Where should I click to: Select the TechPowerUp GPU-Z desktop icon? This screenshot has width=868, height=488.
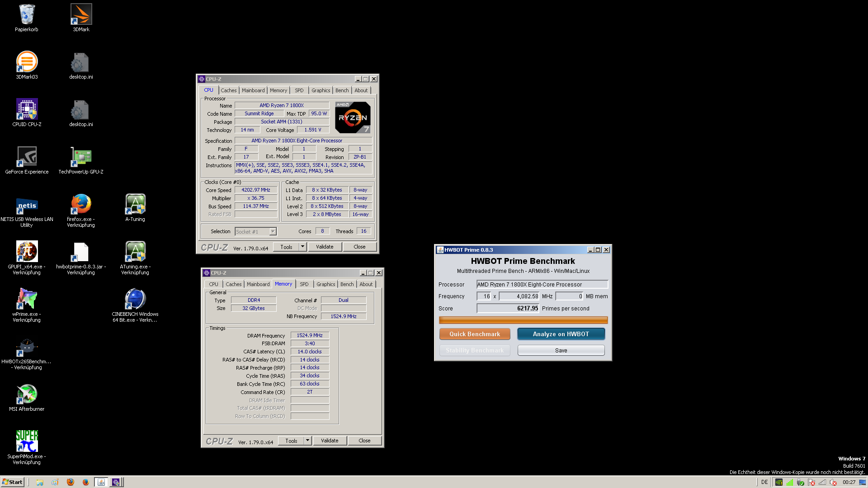pos(81,160)
